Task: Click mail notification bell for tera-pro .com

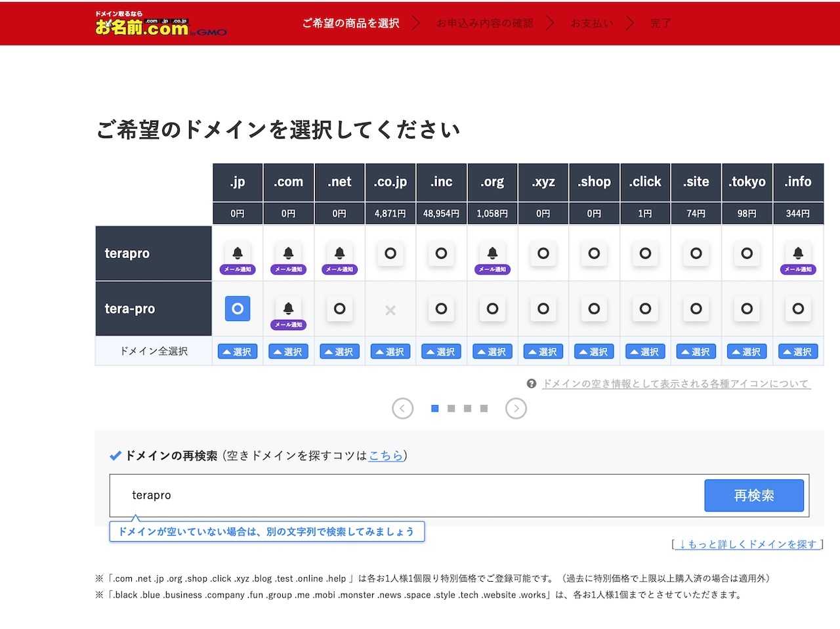Action: (288, 309)
